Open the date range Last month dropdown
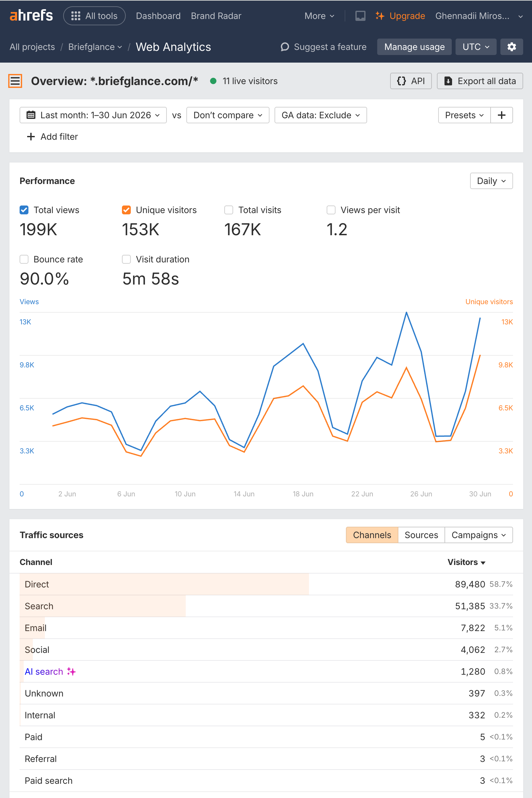This screenshot has width=532, height=798. tap(93, 115)
